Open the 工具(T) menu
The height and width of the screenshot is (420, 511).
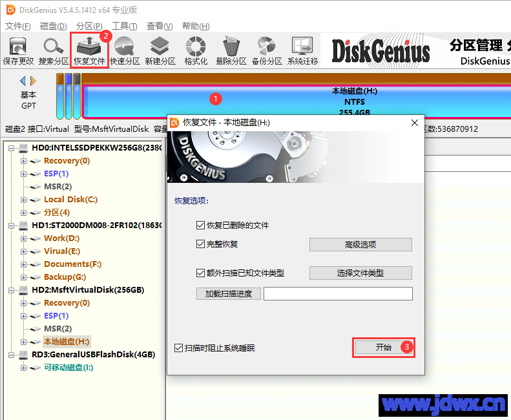click(x=125, y=26)
